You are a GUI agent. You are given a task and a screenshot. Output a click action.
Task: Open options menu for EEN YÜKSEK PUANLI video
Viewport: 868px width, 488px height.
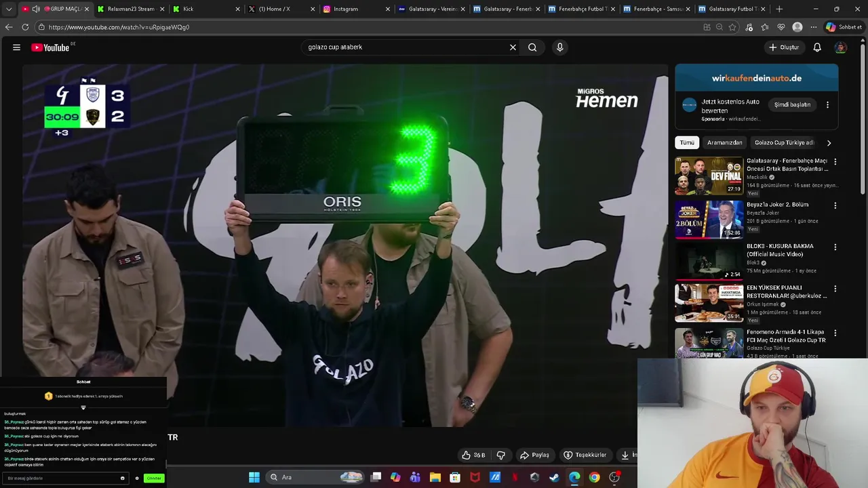pyautogui.click(x=835, y=289)
